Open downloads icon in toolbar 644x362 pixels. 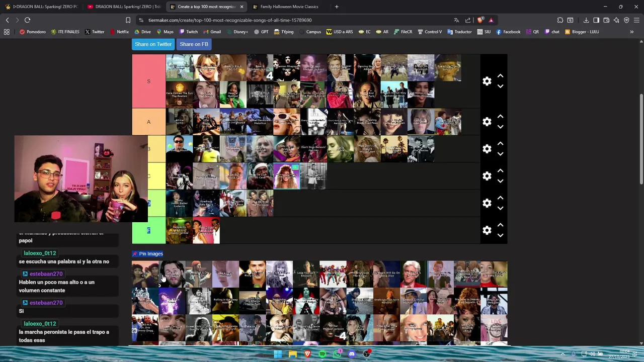point(586,20)
